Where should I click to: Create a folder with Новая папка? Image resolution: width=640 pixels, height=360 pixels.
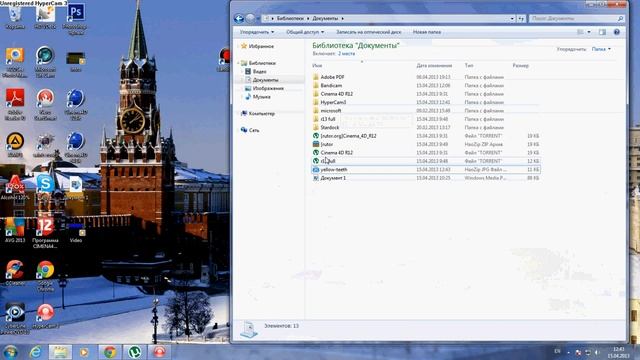(x=427, y=32)
